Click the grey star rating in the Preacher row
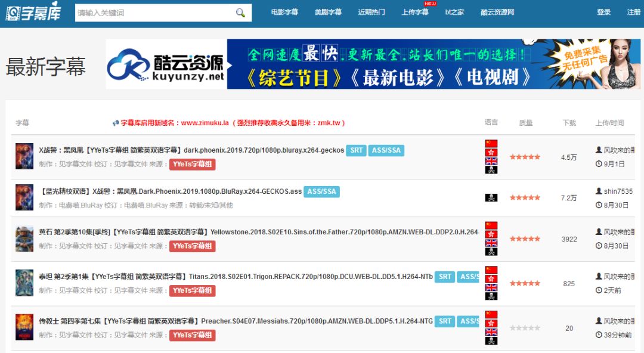Viewport: 644px width, 353px height. pos(525,328)
